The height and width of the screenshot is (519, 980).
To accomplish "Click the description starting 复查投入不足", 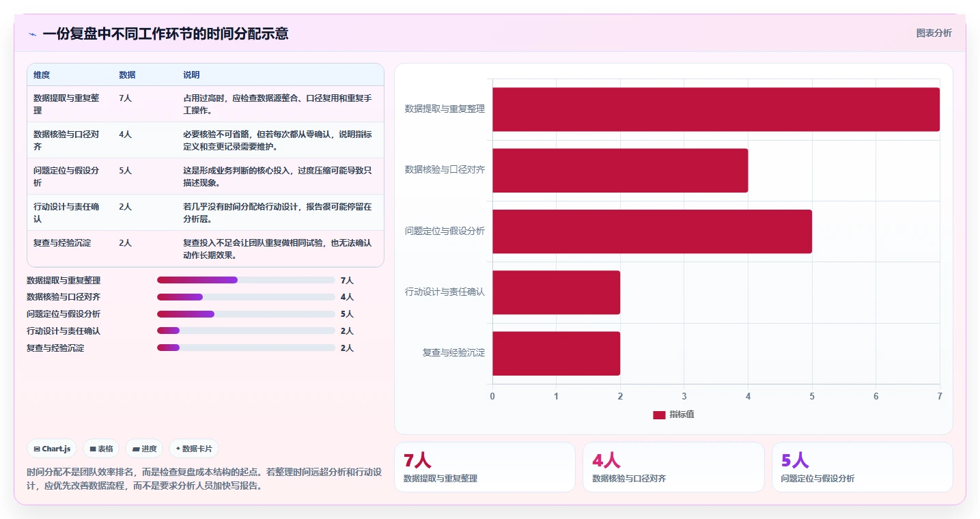I will pyautogui.click(x=278, y=249).
